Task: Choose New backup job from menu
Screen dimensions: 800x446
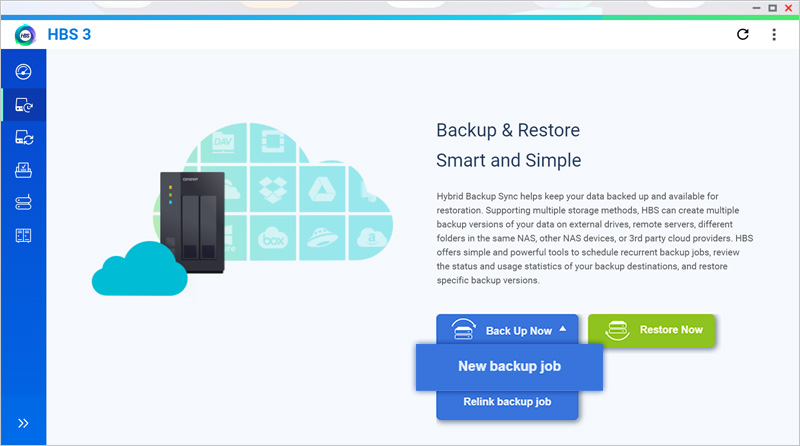Action: 509,367
